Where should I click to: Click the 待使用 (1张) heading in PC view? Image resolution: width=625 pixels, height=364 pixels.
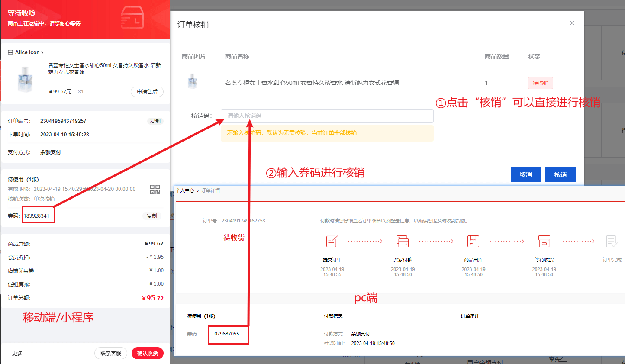click(x=201, y=316)
